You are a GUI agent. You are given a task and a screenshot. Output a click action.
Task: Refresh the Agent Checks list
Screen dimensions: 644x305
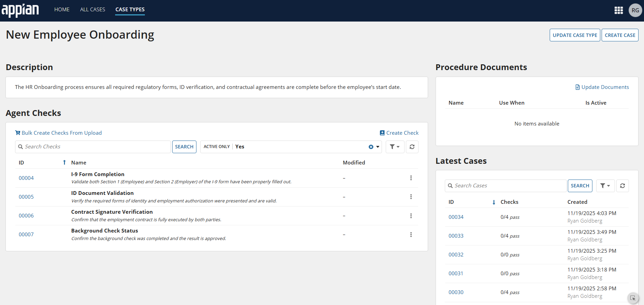[x=412, y=147]
